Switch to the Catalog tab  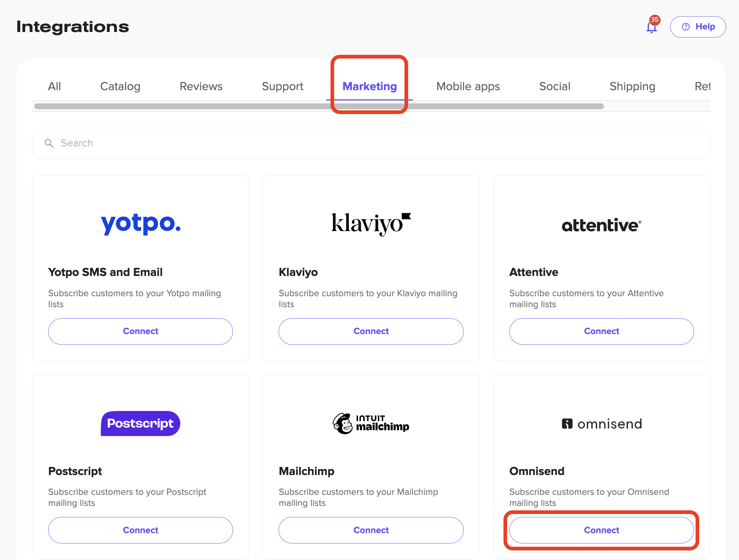120,86
